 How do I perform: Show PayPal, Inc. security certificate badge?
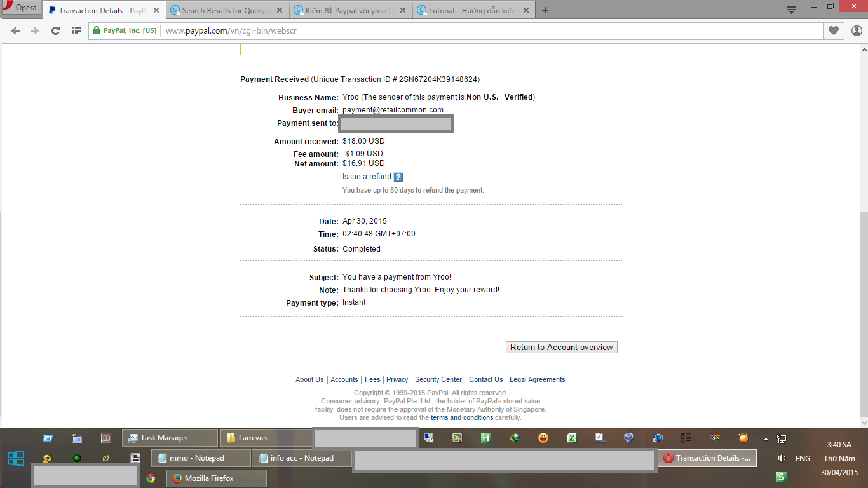point(125,30)
